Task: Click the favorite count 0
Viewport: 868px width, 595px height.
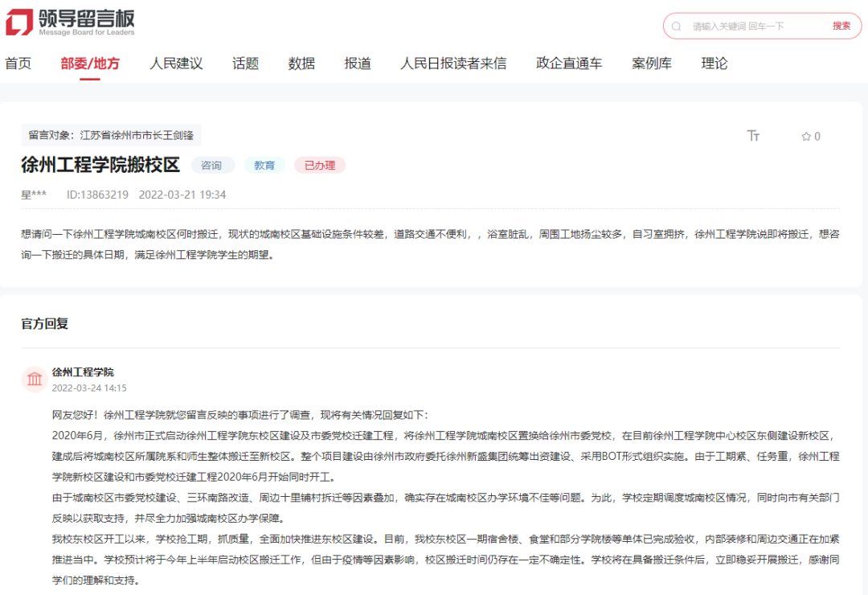Action: (x=817, y=136)
